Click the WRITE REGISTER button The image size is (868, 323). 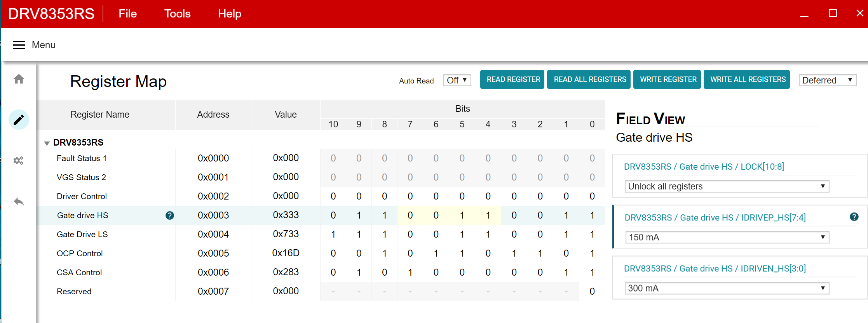667,80
